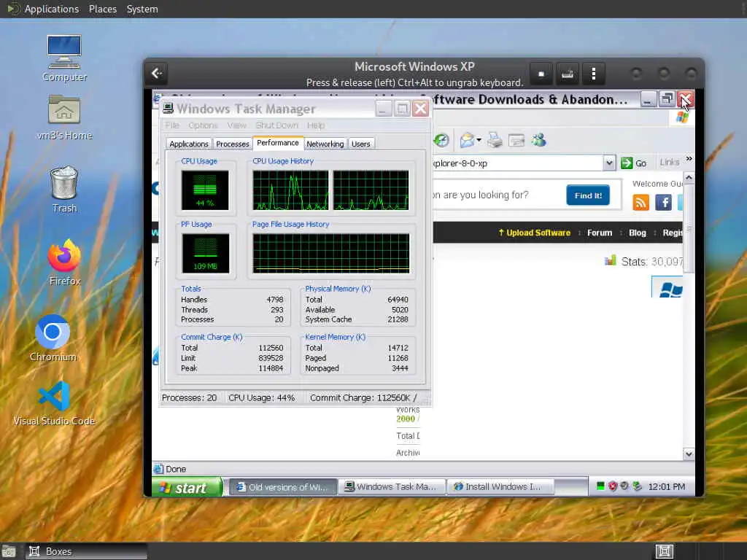Click the Commit Charge Peak value 114884
747x560 pixels.
click(x=271, y=368)
